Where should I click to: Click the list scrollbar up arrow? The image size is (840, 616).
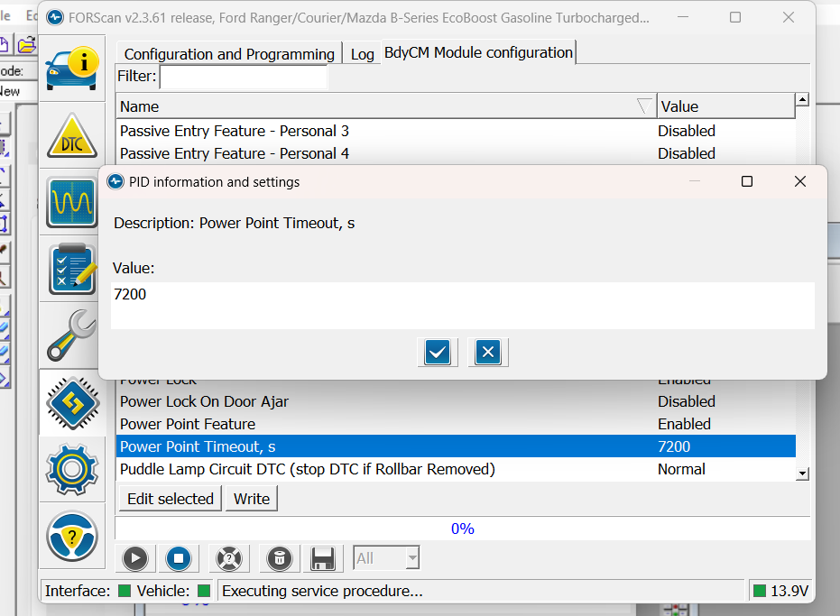pyautogui.click(x=802, y=99)
